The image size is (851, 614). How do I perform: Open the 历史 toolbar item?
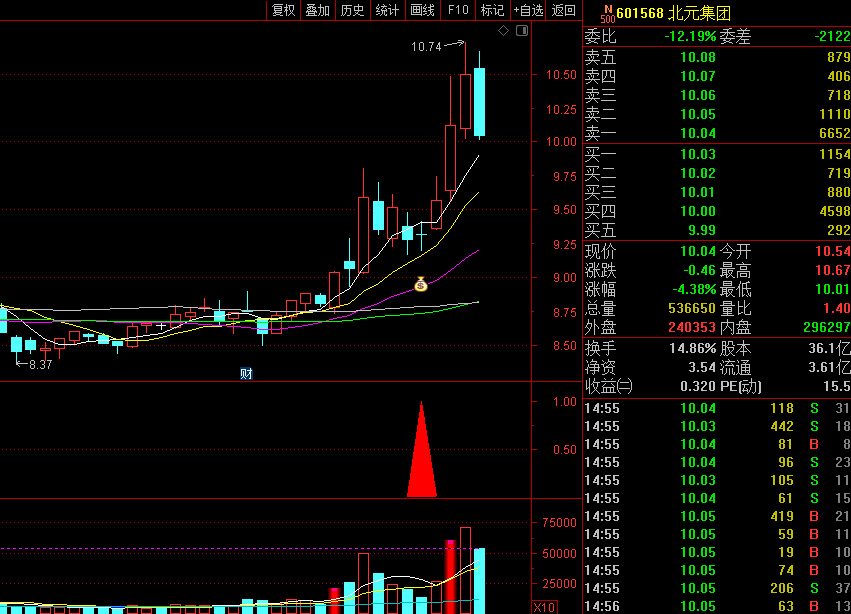click(x=352, y=10)
